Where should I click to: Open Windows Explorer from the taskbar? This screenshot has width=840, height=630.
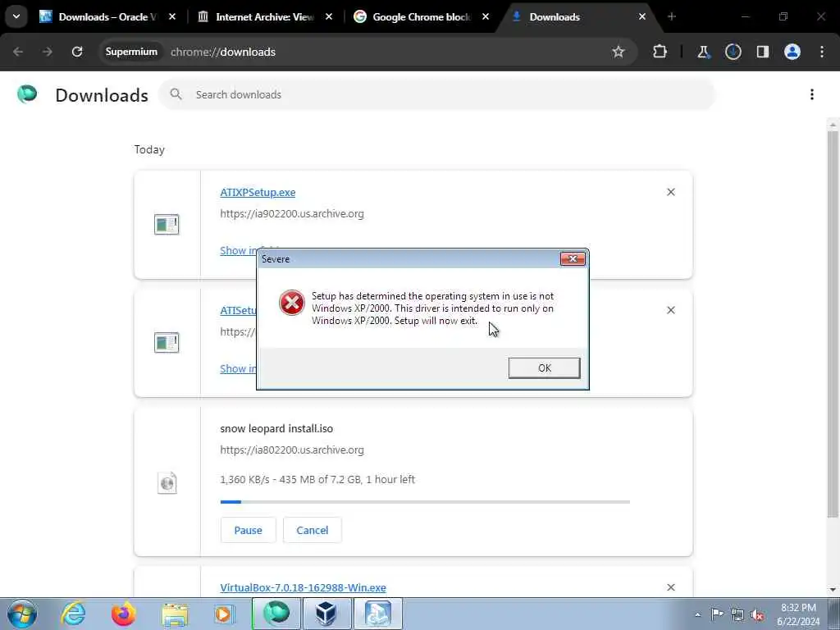pos(175,614)
